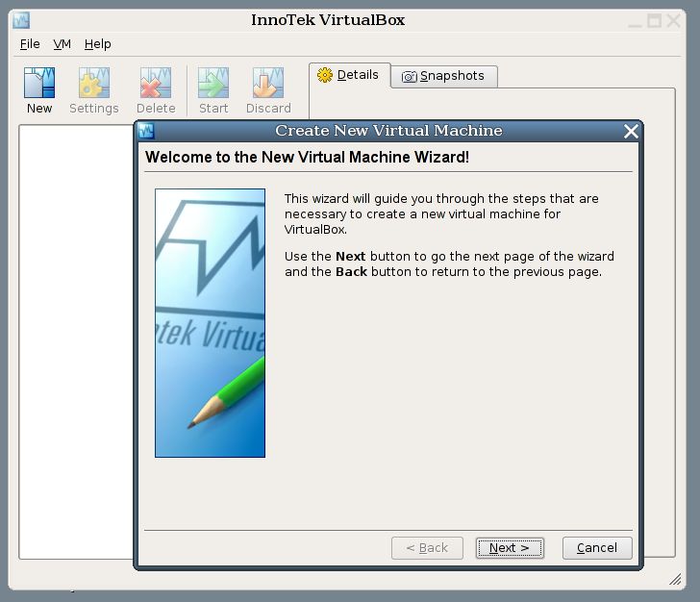The width and height of the screenshot is (700, 602).
Task: Click the 'InnoTek VirtualBox' window title
Action: click(x=328, y=20)
